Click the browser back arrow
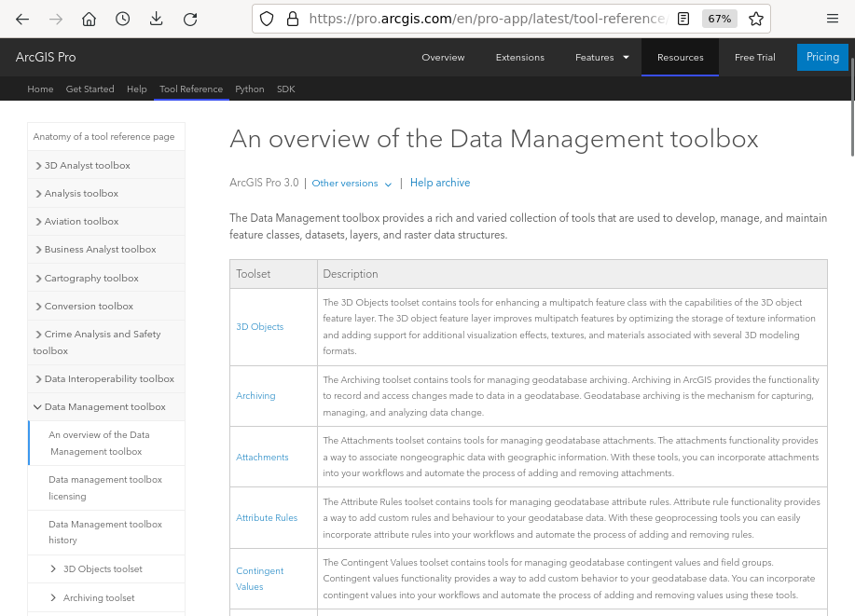This screenshot has height=616, width=855. (22, 19)
